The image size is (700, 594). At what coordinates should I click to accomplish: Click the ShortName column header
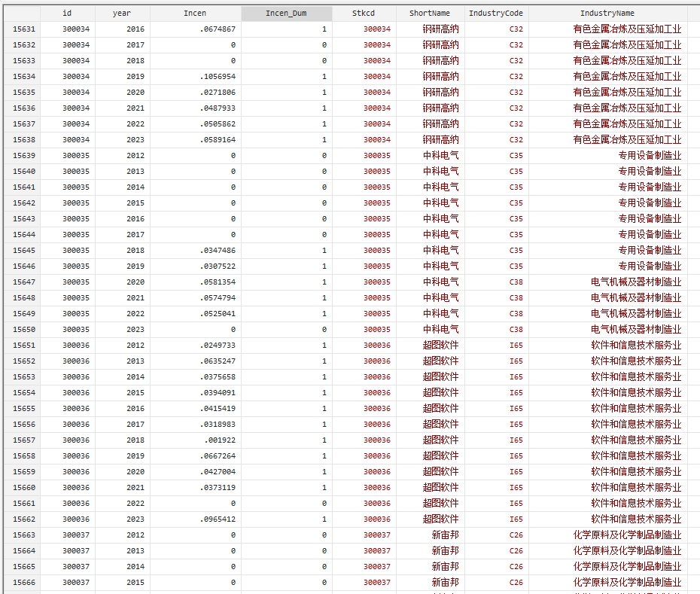pyautogui.click(x=430, y=13)
